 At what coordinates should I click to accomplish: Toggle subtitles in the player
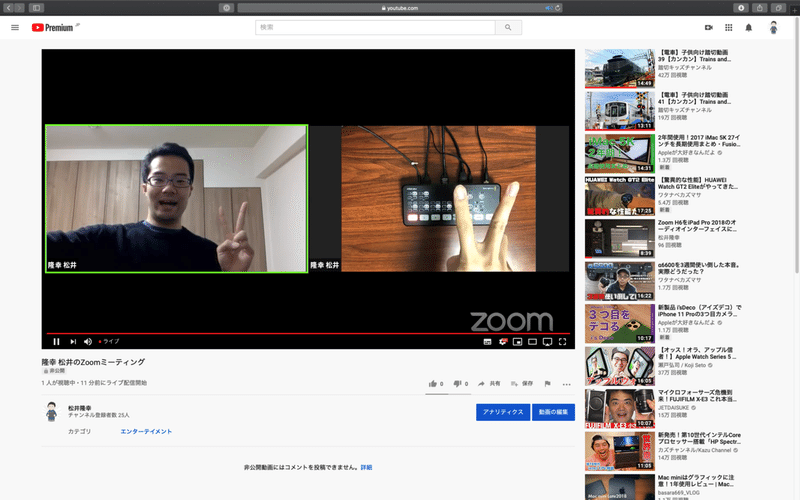click(x=487, y=342)
